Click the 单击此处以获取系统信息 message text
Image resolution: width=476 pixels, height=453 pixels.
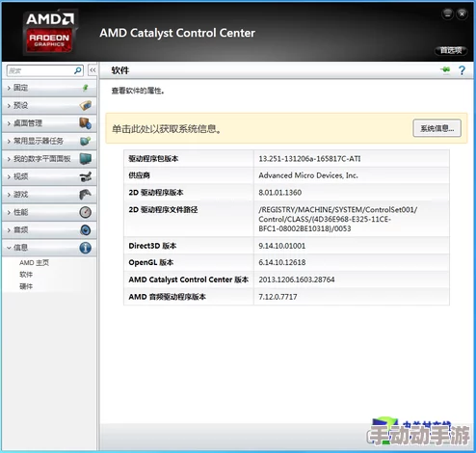point(166,129)
